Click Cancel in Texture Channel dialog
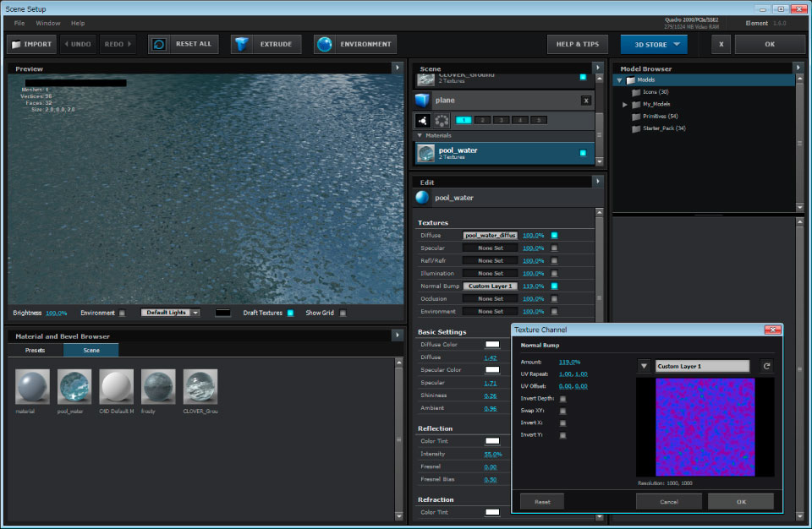Image resolution: width=812 pixels, height=529 pixels. (x=668, y=502)
